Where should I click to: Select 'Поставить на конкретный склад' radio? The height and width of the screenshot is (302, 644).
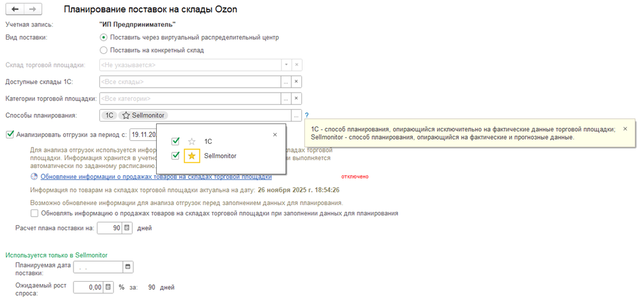pos(104,51)
